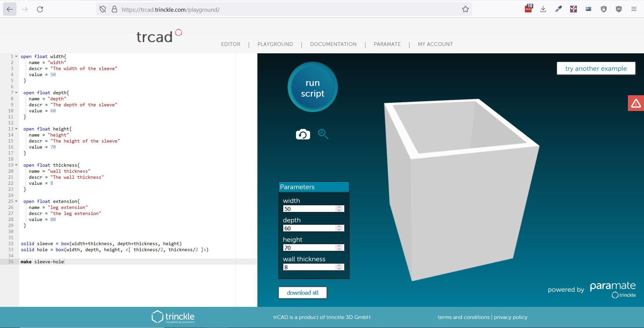Open browser downloads via download arrow icon

(x=543, y=9)
